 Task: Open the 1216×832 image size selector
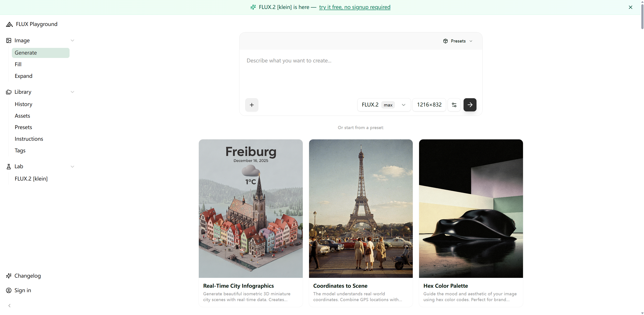click(429, 105)
